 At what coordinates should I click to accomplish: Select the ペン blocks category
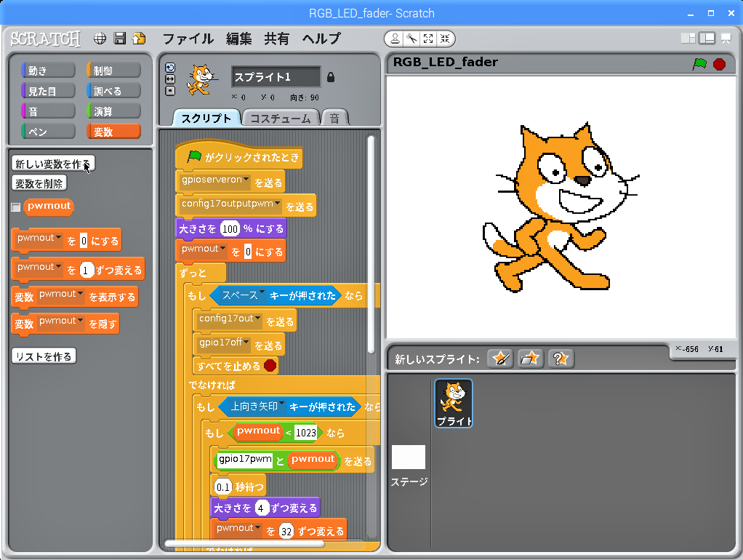point(48,132)
